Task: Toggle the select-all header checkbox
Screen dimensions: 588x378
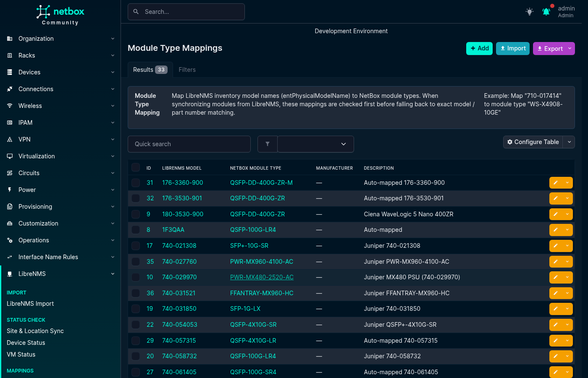Action: (x=136, y=167)
